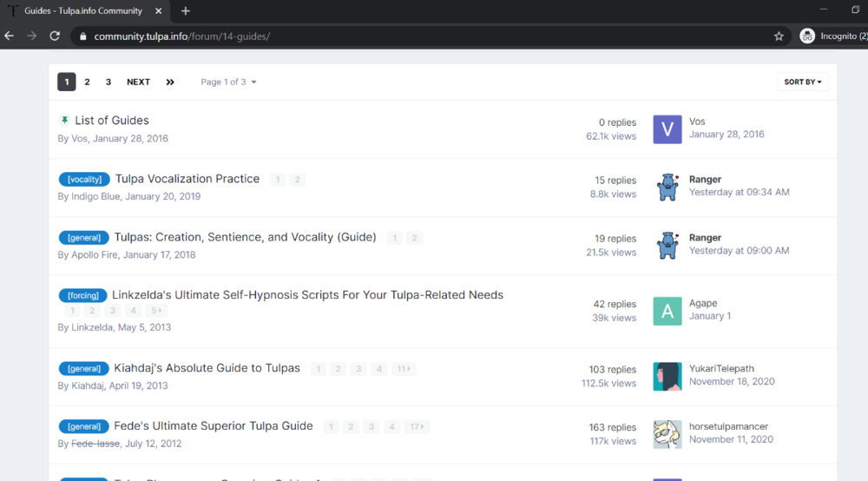Click general tag on Apollo Fire's guide
868x481 pixels.
[83, 237]
